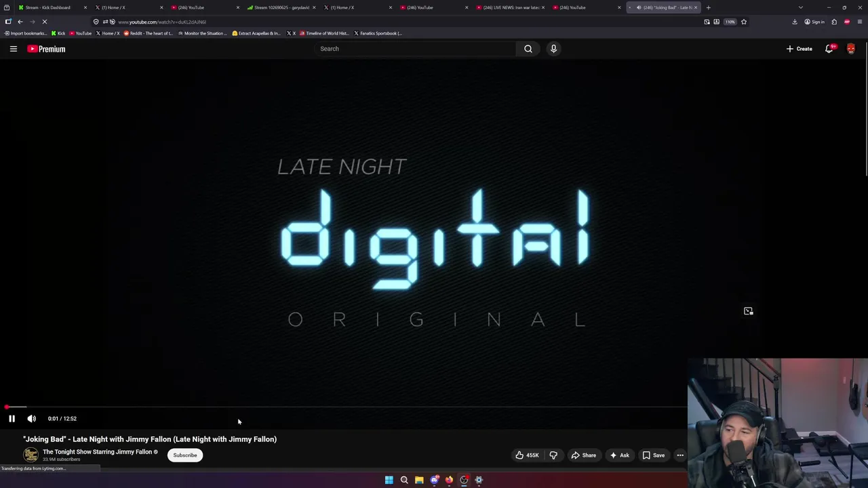Open Import bookmarks item
This screenshot has height=488, width=868.
pos(25,33)
